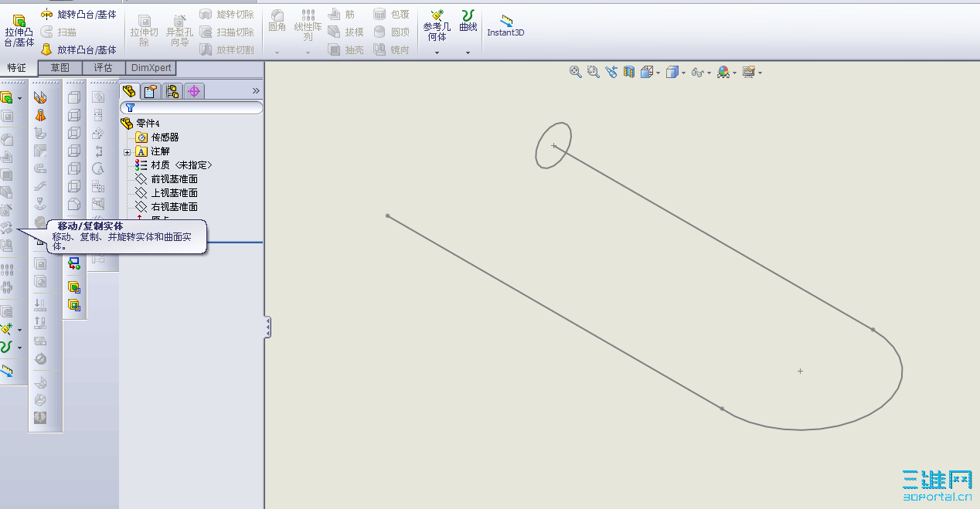Open Display Style dropdown arrow
The image size is (980, 509).
point(683,73)
